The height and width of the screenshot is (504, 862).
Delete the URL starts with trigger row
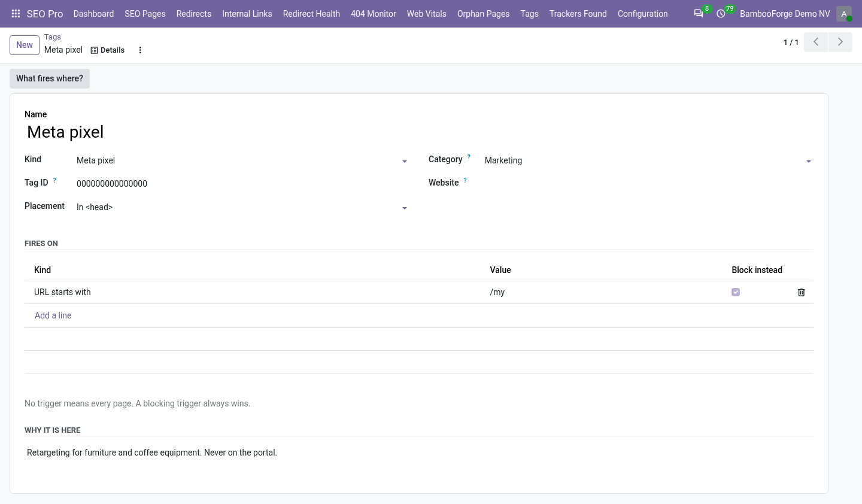[802, 293]
